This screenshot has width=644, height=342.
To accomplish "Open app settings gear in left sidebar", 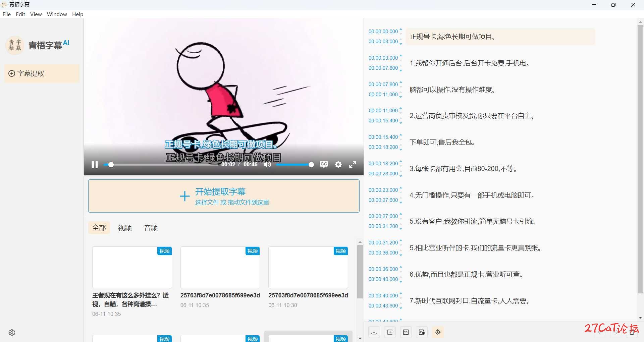I will coord(12,333).
